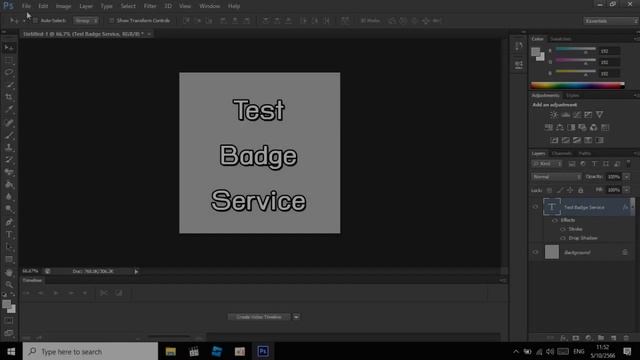
Task: Close the Untitled-1 document tab
Action: [x=149, y=34]
